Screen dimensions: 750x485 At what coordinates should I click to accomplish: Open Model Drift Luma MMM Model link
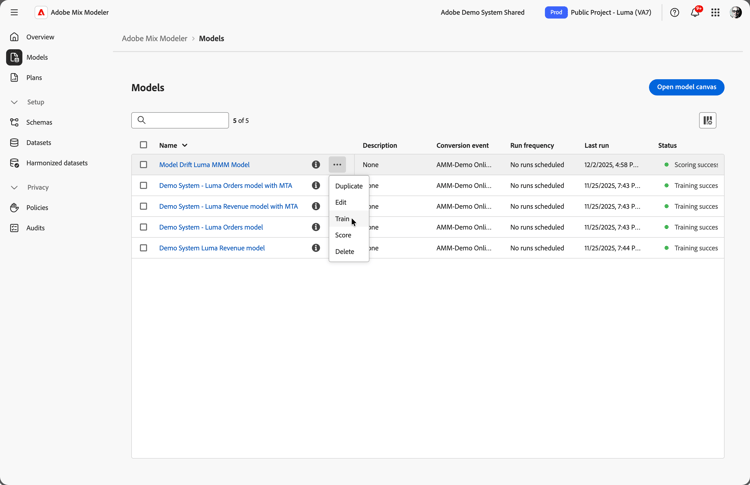pos(204,165)
